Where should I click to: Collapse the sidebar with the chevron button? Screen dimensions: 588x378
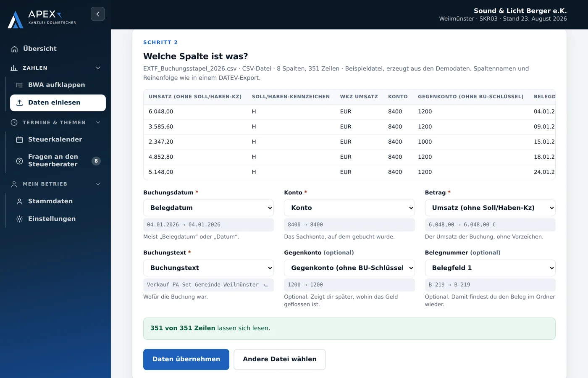click(x=98, y=14)
